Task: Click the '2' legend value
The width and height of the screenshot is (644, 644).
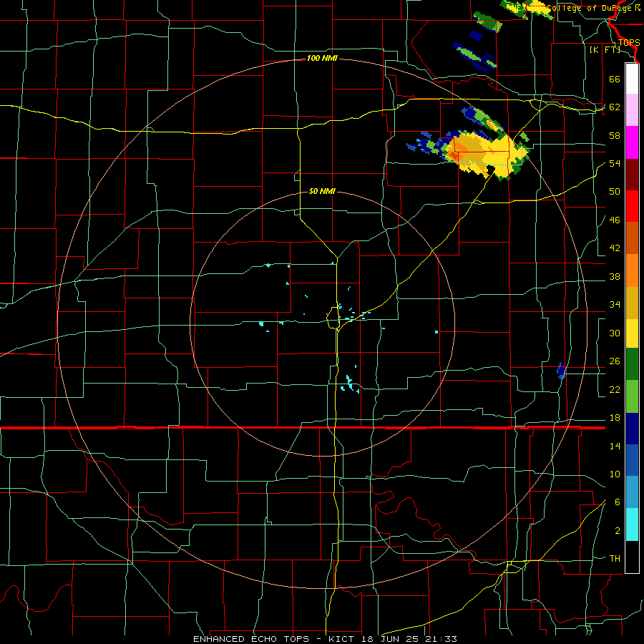Action: point(618,531)
